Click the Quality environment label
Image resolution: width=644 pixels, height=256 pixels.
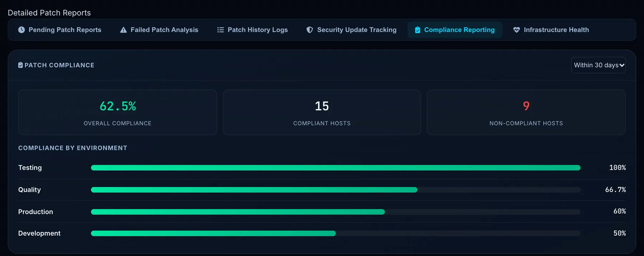pos(29,190)
